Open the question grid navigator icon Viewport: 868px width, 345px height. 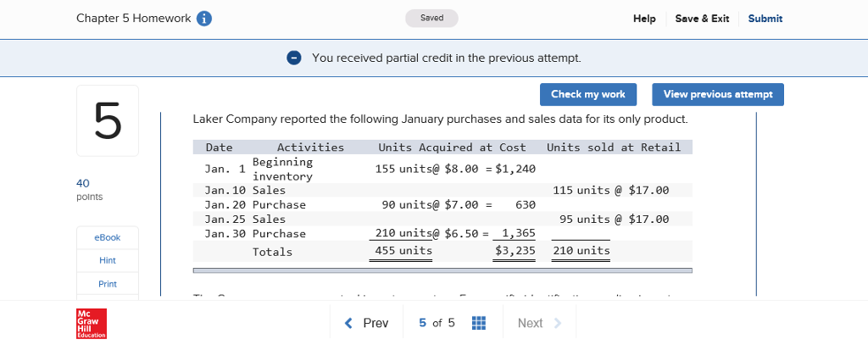tap(478, 323)
